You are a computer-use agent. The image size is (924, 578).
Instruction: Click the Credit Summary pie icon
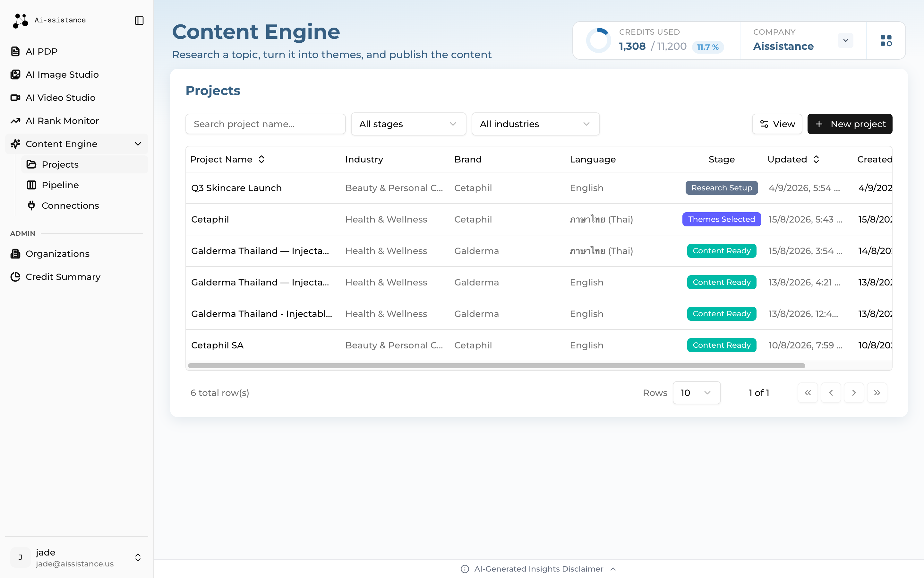(x=15, y=277)
